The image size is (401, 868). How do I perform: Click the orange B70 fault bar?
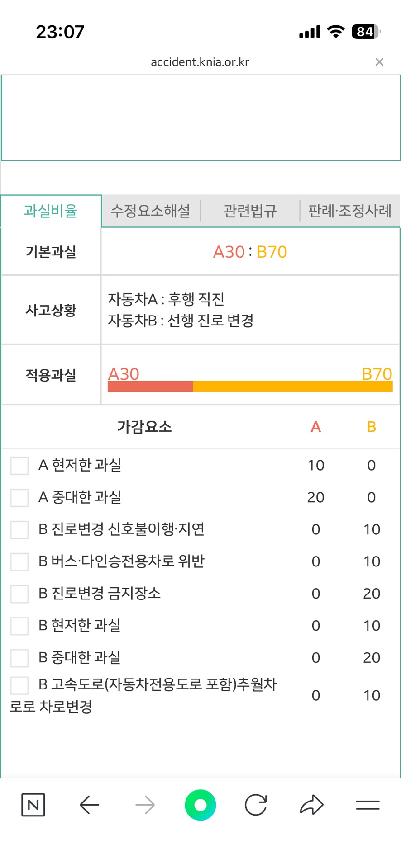pos(293,386)
